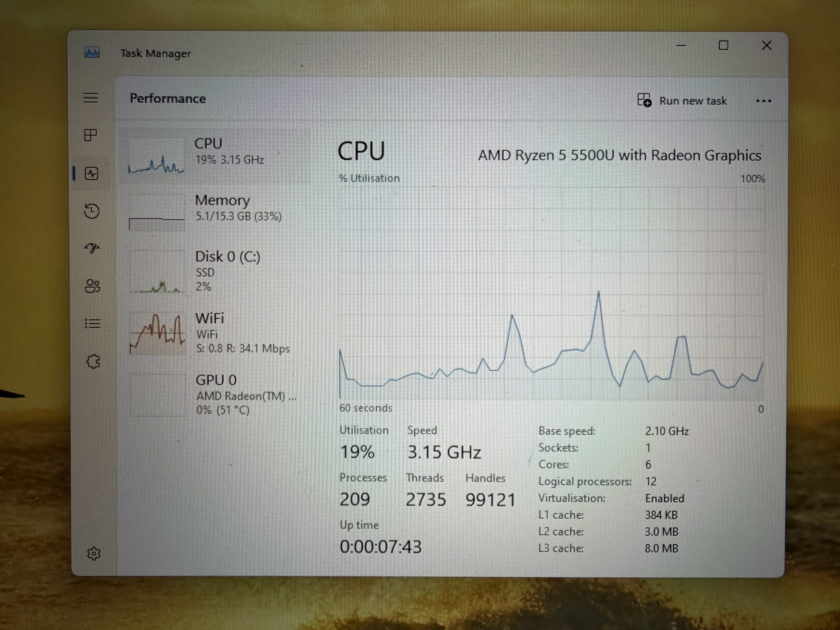Click Run new task button

tap(682, 101)
